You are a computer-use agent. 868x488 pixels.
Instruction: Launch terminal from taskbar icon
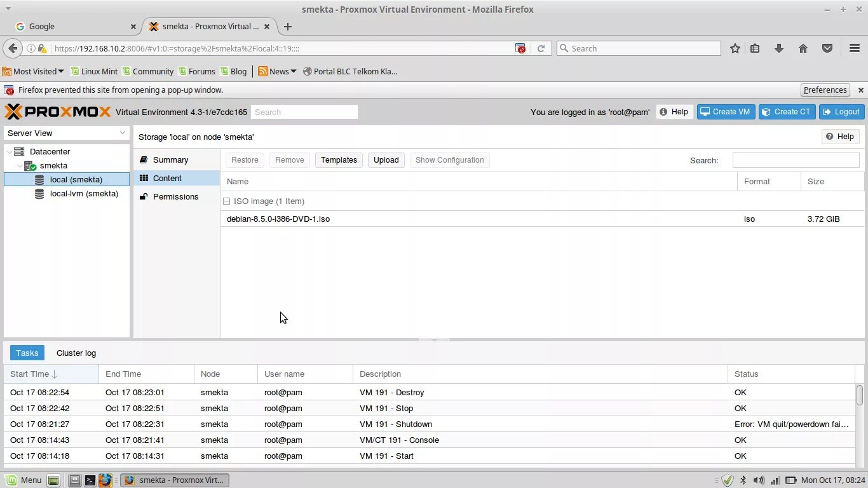90,480
